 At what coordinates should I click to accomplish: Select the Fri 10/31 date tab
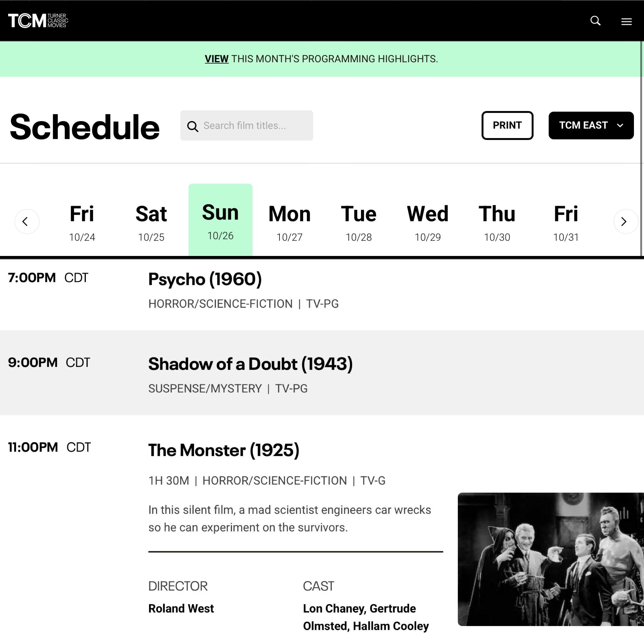tap(566, 221)
